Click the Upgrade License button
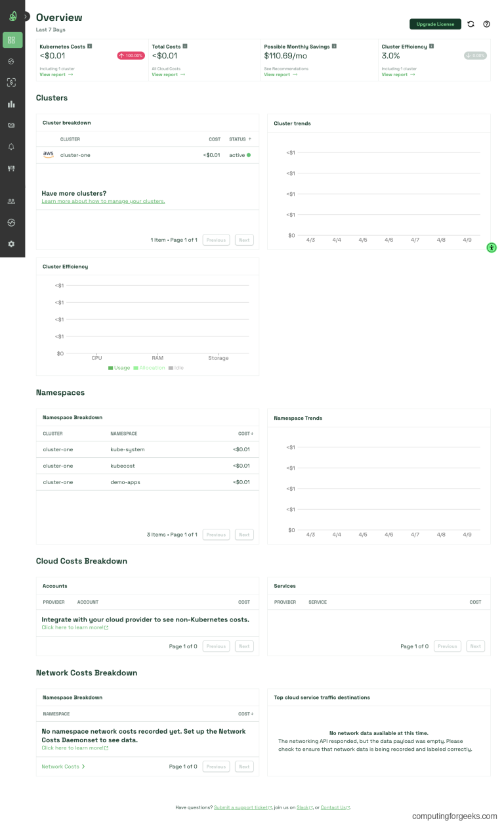Viewport: 504px width, 827px height. [435, 24]
